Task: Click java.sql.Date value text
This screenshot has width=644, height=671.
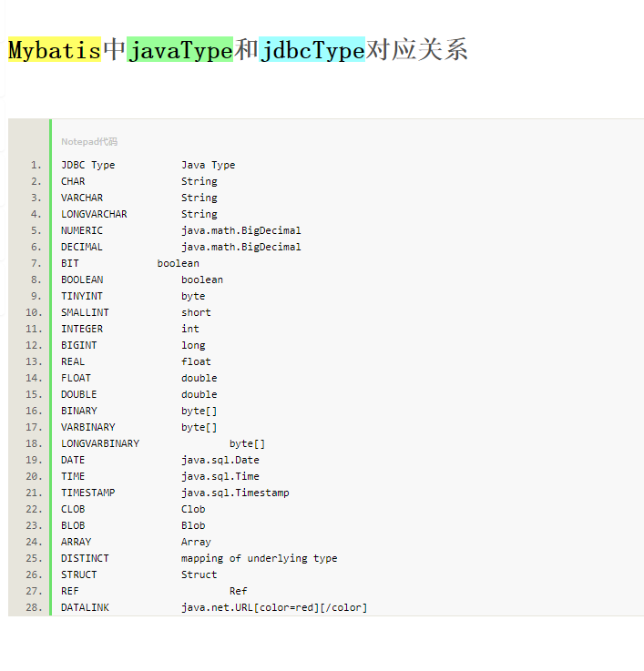Action: [x=220, y=460]
